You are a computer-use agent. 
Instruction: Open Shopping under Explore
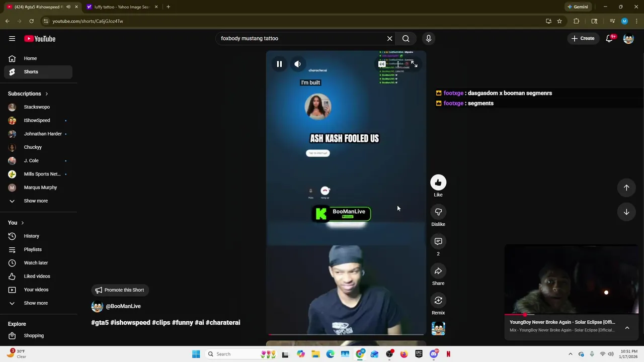(38, 335)
